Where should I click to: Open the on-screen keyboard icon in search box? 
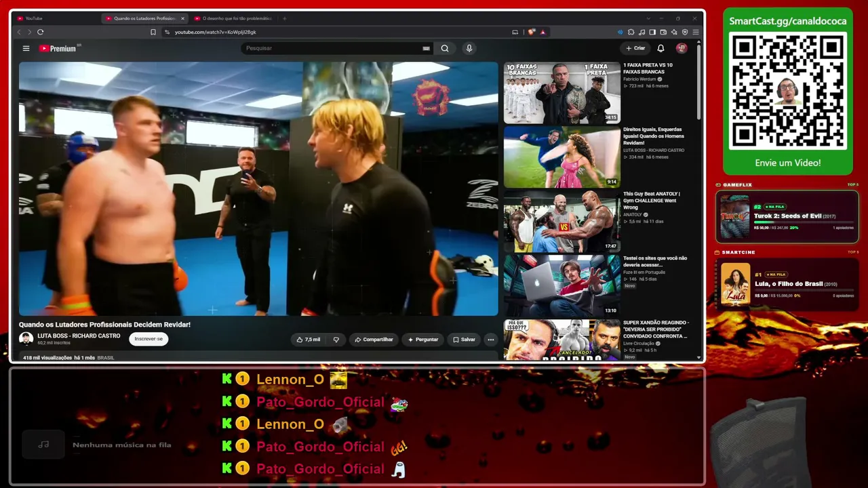pyautogui.click(x=426, y=48)
